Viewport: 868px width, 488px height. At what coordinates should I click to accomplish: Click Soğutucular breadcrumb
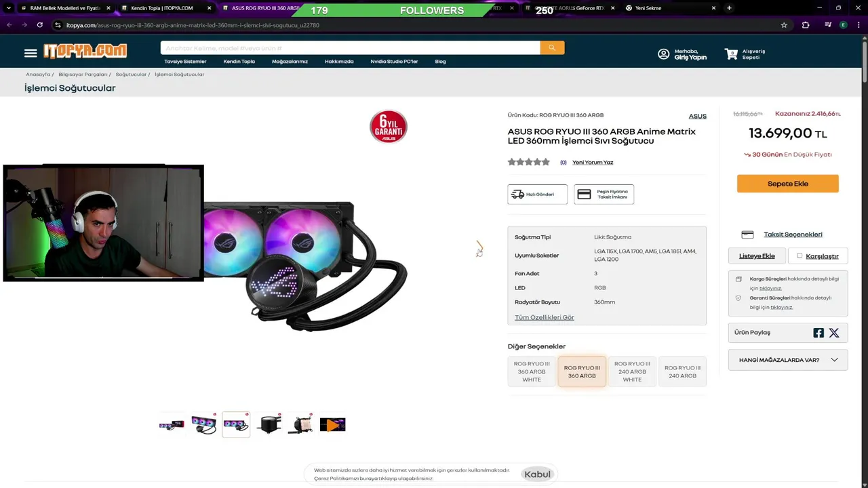point(131,75)
